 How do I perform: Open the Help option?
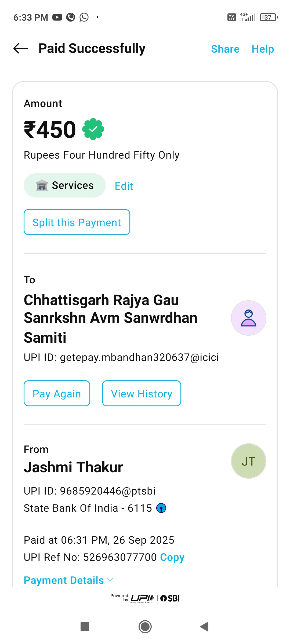(263, 49)
